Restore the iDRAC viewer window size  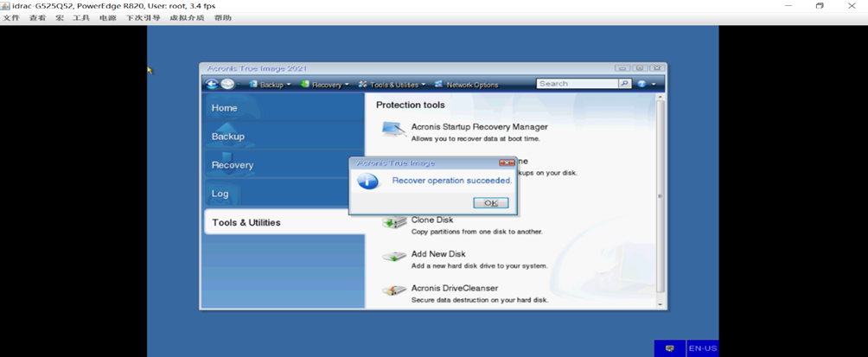pyautogui.click(x=820, y=5)
